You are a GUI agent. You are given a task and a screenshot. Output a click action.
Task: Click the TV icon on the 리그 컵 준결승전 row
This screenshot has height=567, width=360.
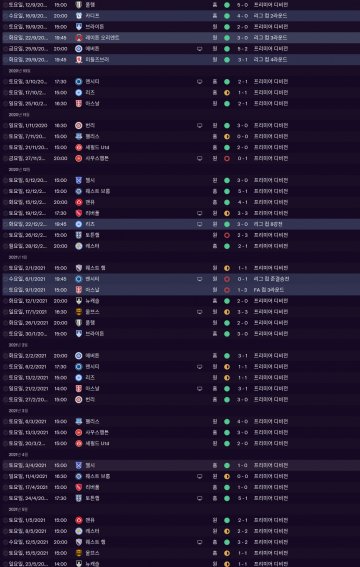(x=200, y=279)
